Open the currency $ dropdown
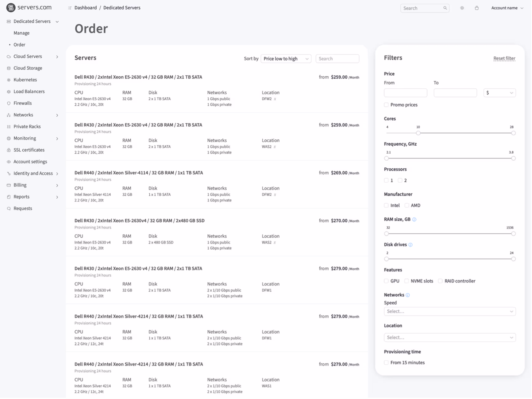The image size is (532, 399). click(499, 93)
